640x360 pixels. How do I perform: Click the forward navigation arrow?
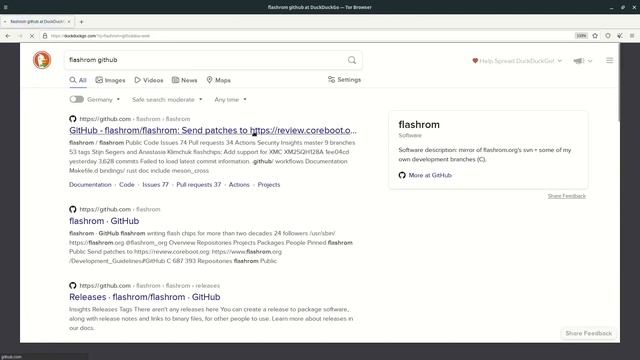(20, 36)
